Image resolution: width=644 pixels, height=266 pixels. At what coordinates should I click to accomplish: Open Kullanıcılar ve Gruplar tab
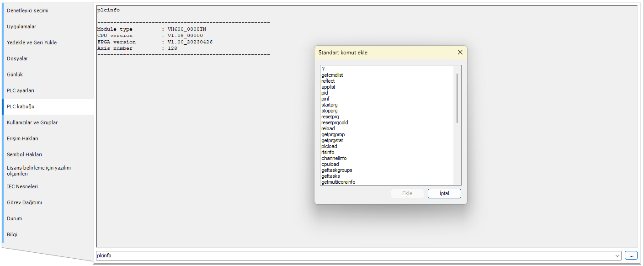[32, 122]
